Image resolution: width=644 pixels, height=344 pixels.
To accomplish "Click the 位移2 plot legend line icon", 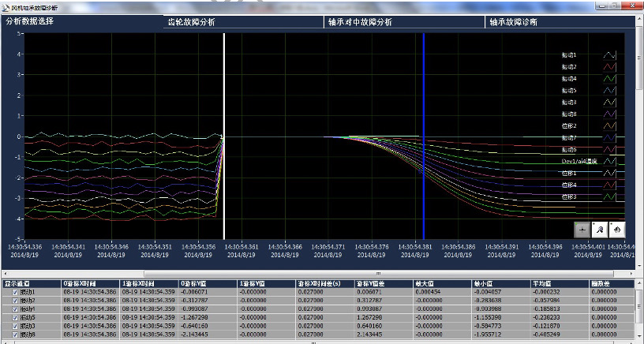I will pos(608,125).
